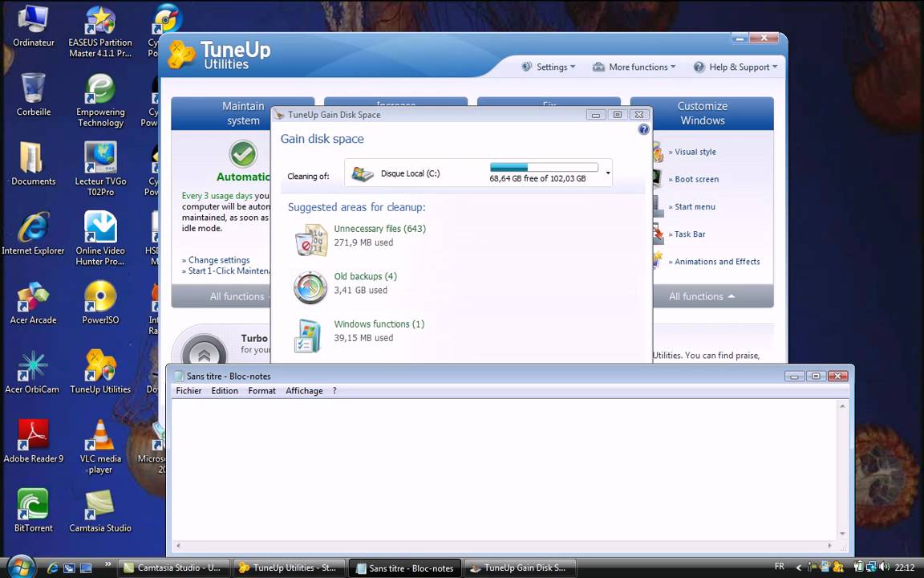The height and width of the screenshot is (578, 924).
Task: Open Adobe Reader 9 shortcut
Action: coord(33,442)
